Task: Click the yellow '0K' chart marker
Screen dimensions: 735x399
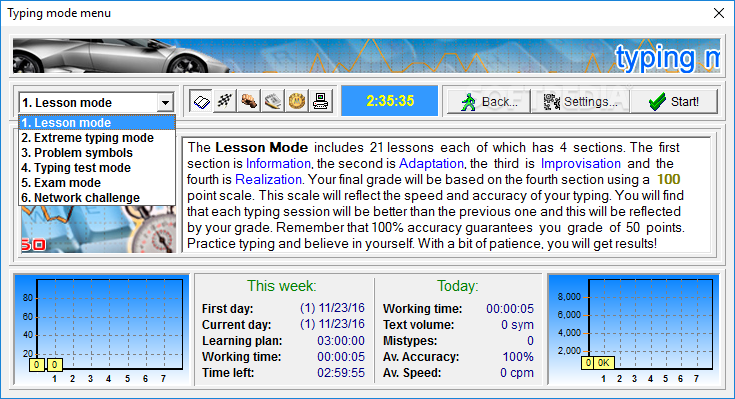Action: point(604,362)
